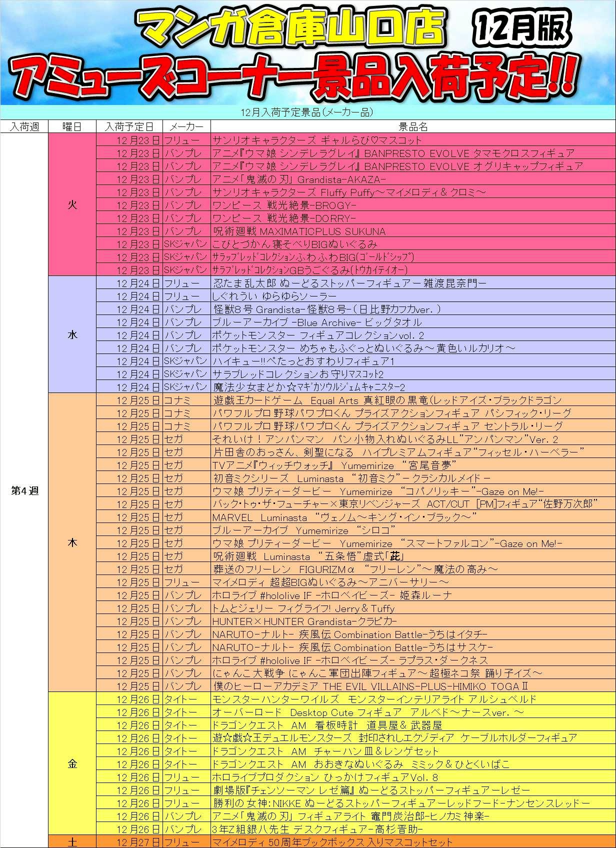Click the 入荷週 column header
Image resolution: width=616 pixels, height=848 pixels.
(24, 126)
